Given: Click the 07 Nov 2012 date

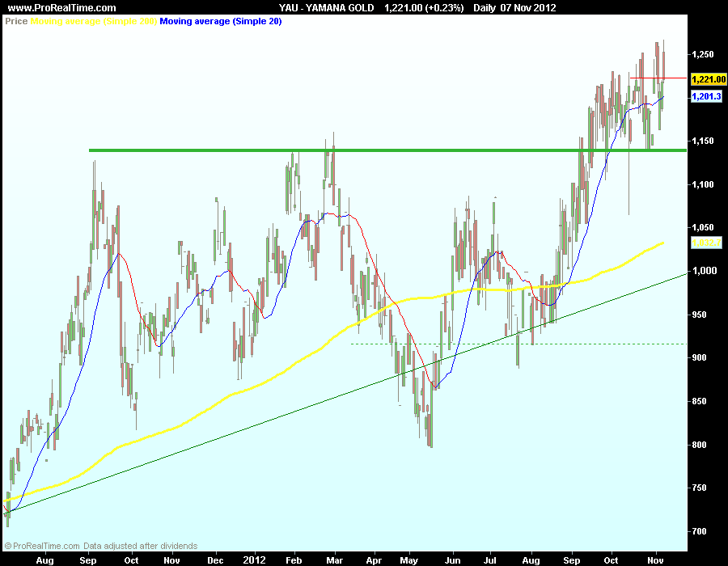Looking at the screenshot, I should [528, 8].
